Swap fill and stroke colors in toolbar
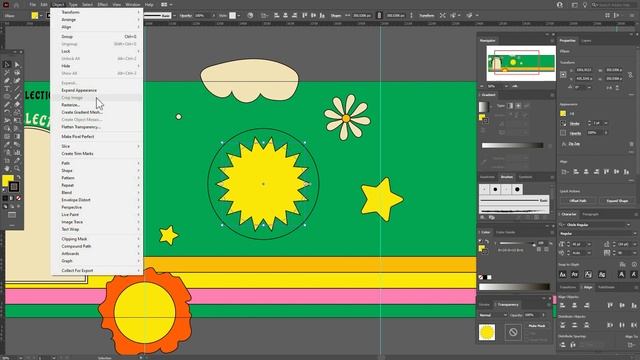Screen dimensions: 640x360 (x=18, y=178)
